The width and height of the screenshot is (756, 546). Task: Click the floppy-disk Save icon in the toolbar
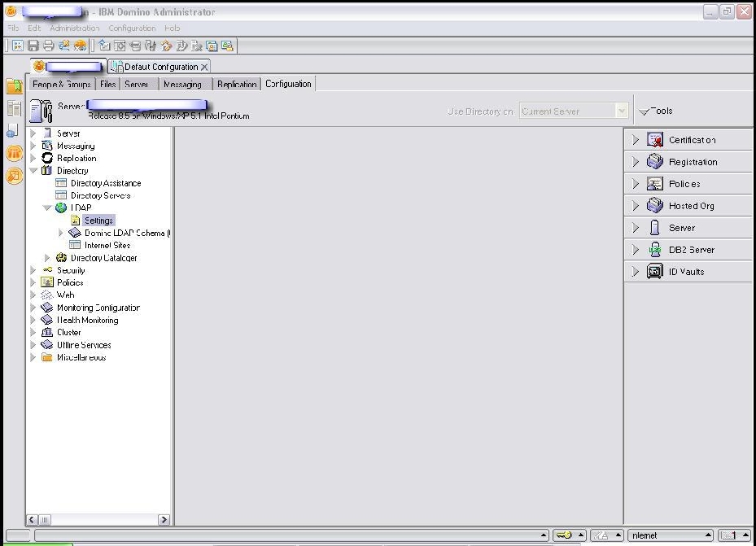33,46
